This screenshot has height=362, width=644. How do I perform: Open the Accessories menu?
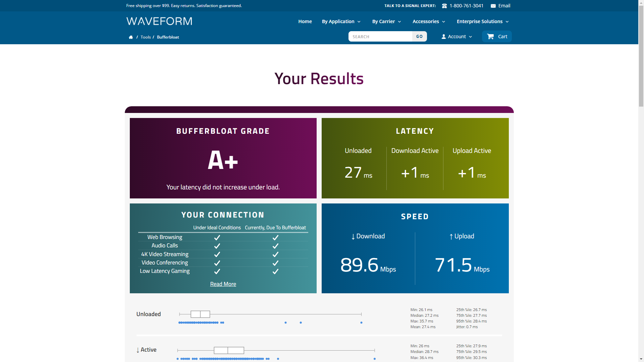click(429, 21)
